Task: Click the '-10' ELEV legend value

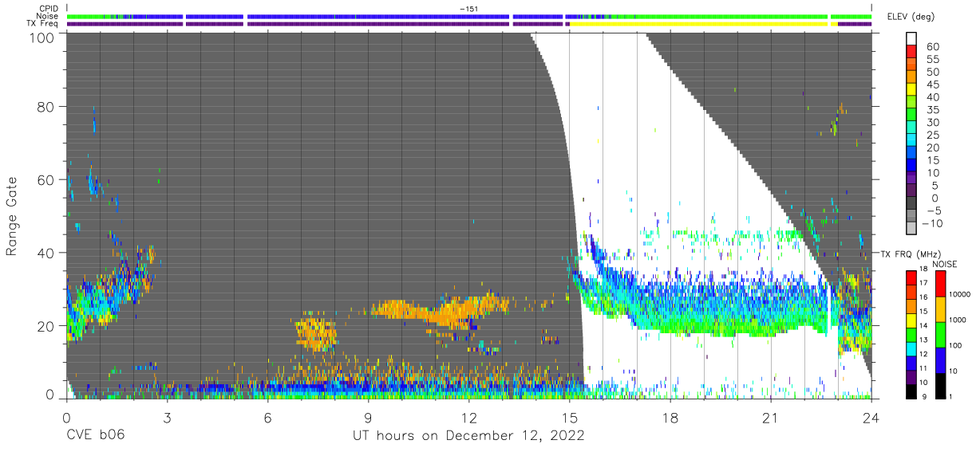Action: [x=933, y=224]
